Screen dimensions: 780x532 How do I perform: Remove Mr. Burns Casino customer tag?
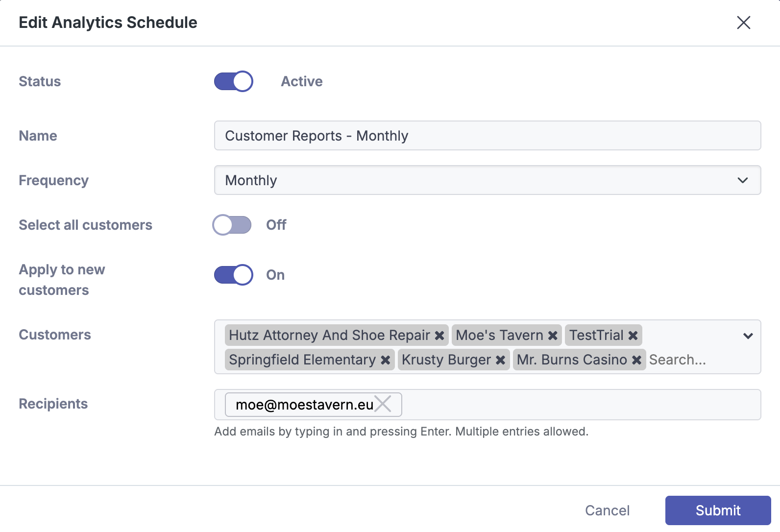pyautogui.click(x=636, y=360)
